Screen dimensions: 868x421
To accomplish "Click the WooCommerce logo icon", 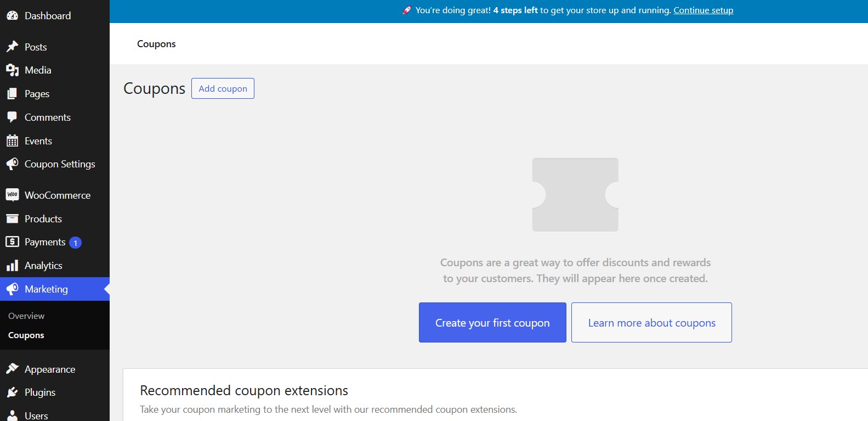I will 12,195.
